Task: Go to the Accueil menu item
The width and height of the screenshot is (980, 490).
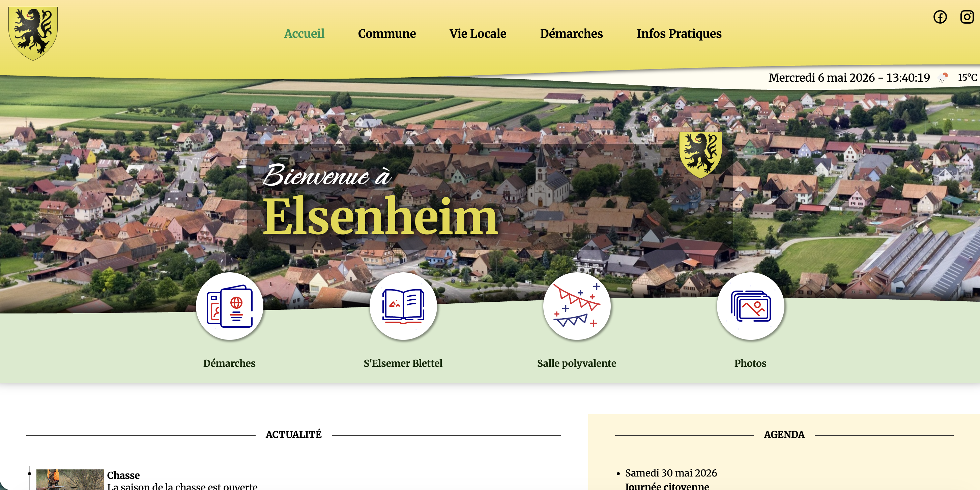Action: tap(304, 33)
